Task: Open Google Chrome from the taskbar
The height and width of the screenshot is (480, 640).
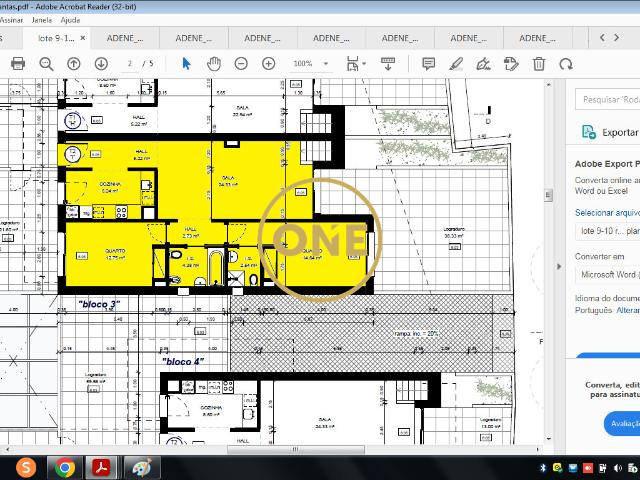Action: (64, 467)
